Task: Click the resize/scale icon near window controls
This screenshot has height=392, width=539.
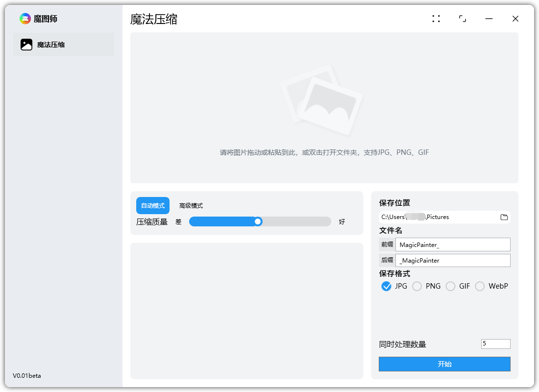Action: pos(463,18)
